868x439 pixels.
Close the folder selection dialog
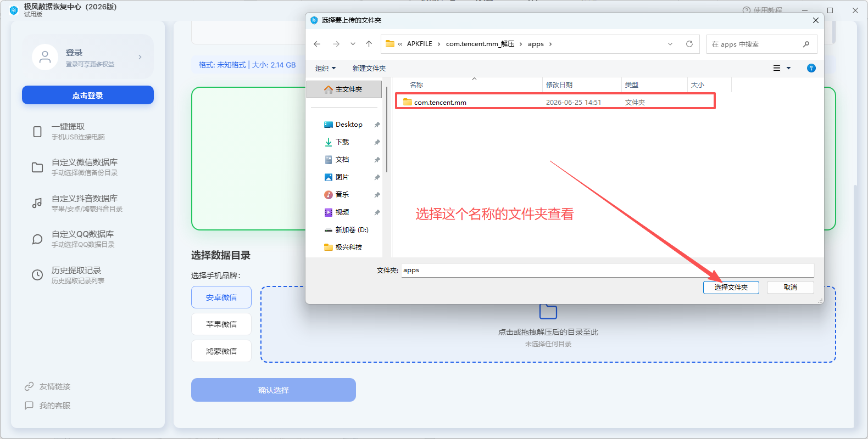tap(816, 20)
